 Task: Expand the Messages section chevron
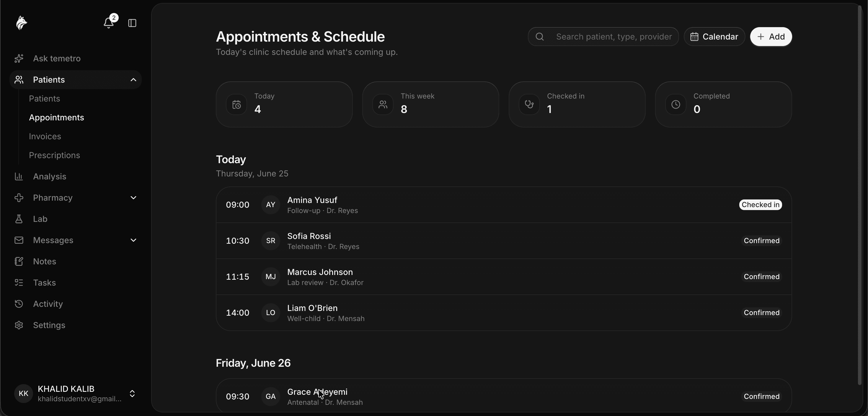[133, 240]
